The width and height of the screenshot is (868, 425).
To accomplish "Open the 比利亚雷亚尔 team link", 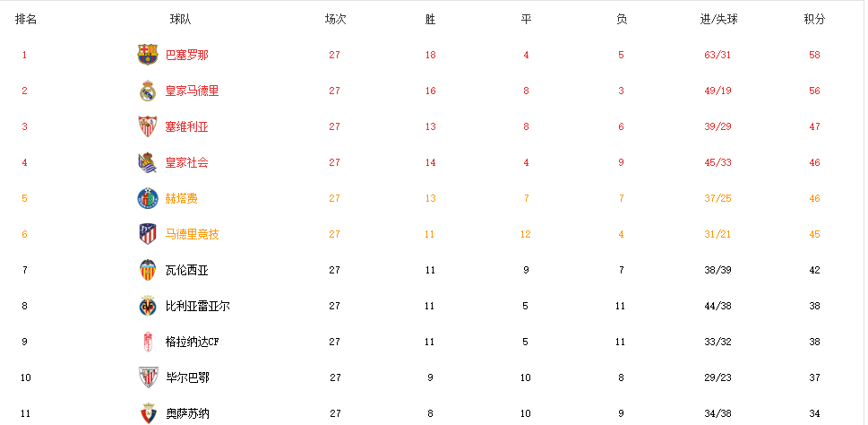I will tap(198, 306).
